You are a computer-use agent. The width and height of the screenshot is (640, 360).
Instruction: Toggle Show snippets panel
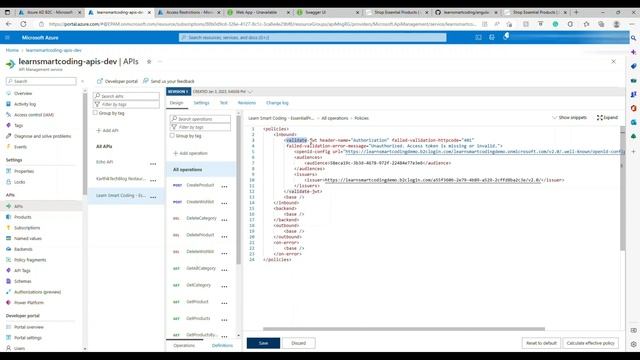coord(569,118)
